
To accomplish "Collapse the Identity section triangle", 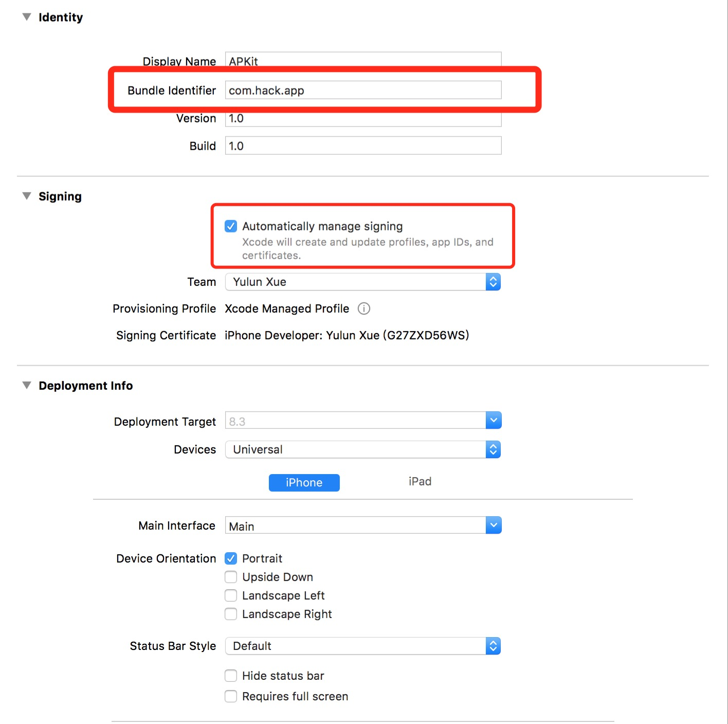I will [27, 17].
